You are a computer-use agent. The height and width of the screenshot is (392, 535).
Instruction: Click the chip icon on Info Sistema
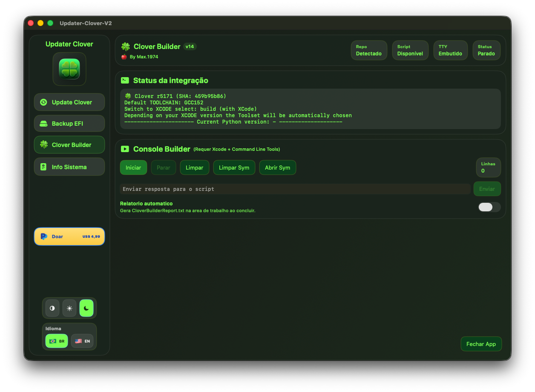tap(43, 167)
